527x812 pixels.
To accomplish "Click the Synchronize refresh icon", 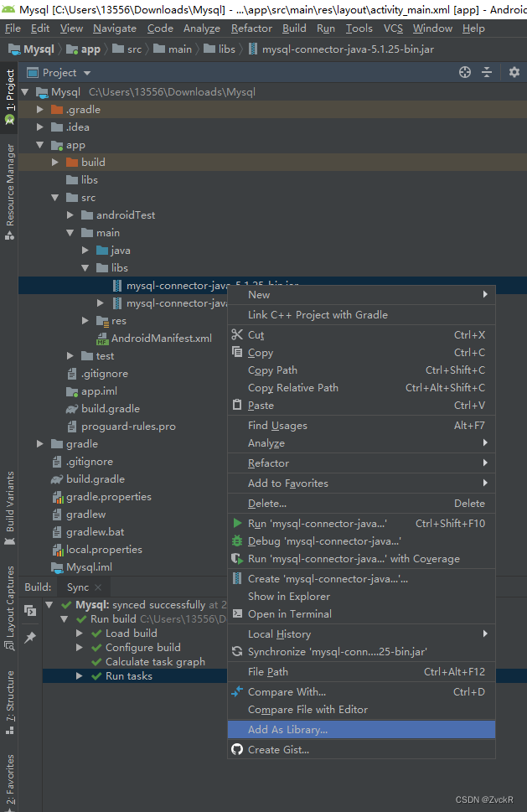I will pyautogui.click(x=237, y=651).
